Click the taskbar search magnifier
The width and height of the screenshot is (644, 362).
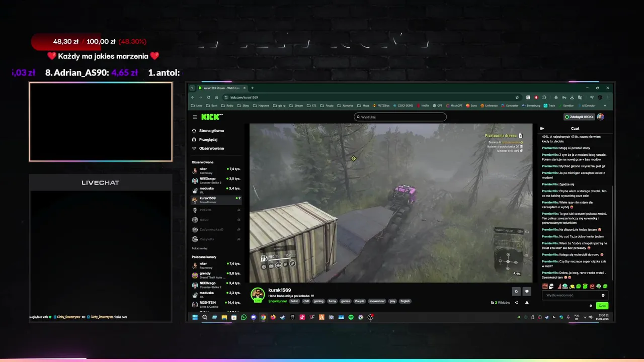(x=205, y=317)
